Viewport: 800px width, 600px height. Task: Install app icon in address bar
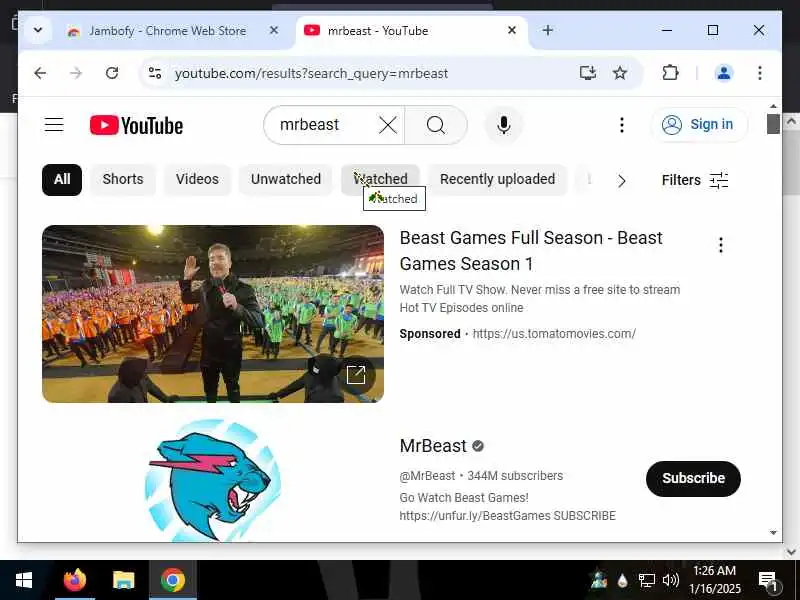click(588, 73)
